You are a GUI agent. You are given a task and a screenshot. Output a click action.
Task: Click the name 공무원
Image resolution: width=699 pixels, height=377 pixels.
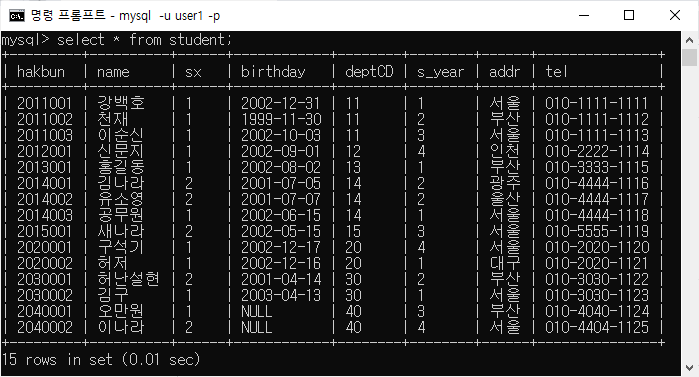click(121, 216)
